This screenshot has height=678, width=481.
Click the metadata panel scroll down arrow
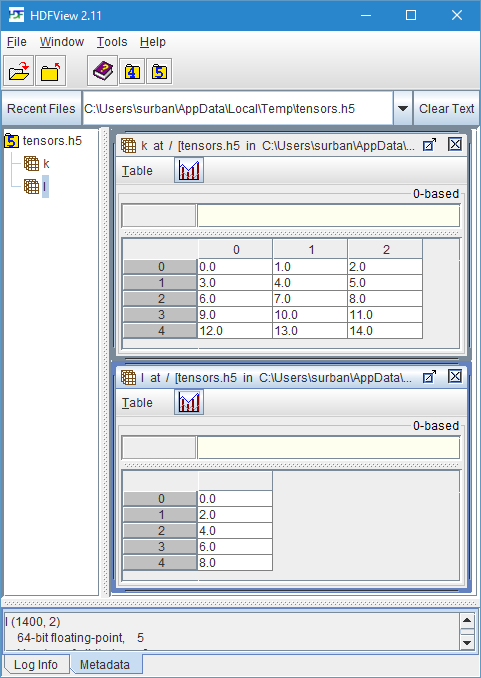467,642
